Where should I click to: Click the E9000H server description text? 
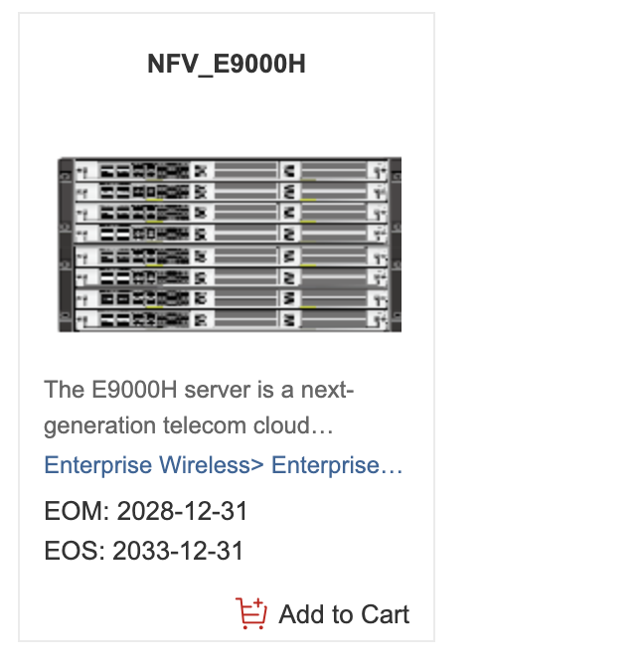pos(199,408)
